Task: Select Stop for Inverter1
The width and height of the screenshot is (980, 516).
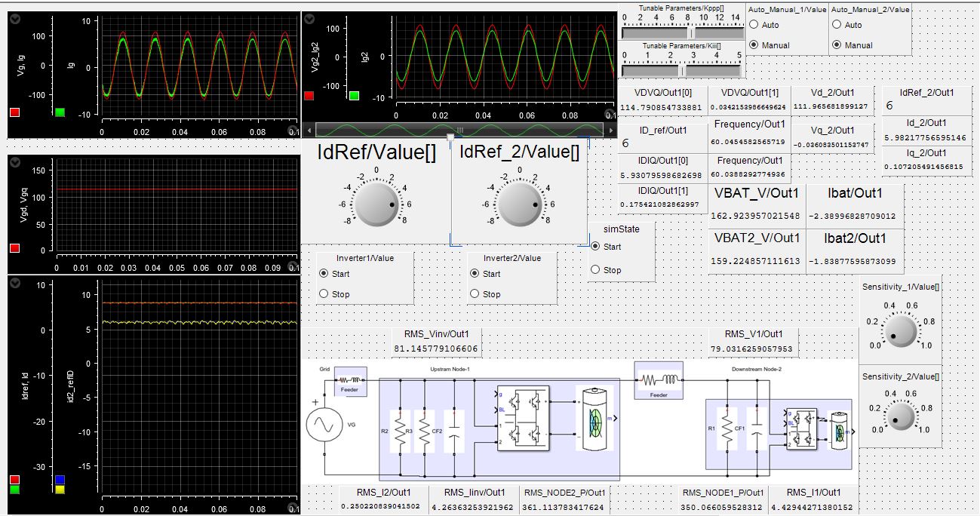Action: pos(324,293)
